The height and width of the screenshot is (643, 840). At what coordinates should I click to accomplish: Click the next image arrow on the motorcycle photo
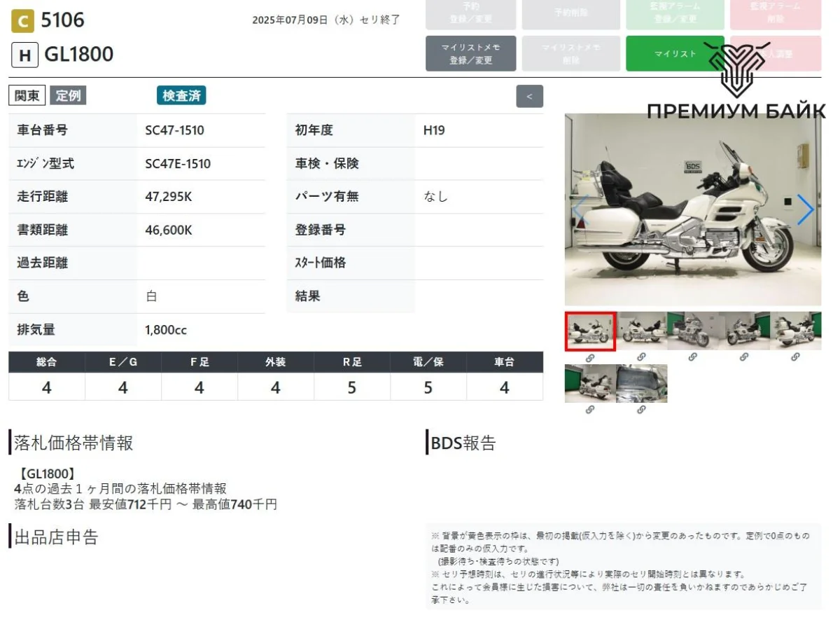click(x=805, y=209)
